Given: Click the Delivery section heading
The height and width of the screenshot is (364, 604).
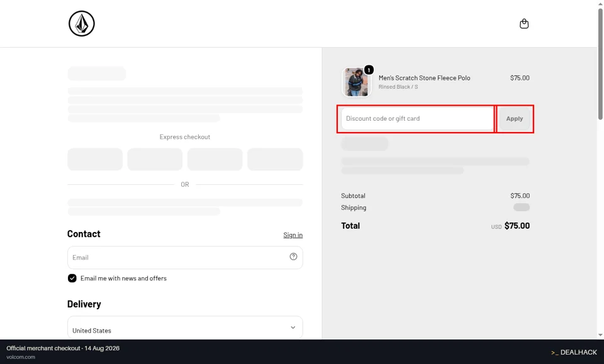Looking at the screenshot, I should pos(84,304).
